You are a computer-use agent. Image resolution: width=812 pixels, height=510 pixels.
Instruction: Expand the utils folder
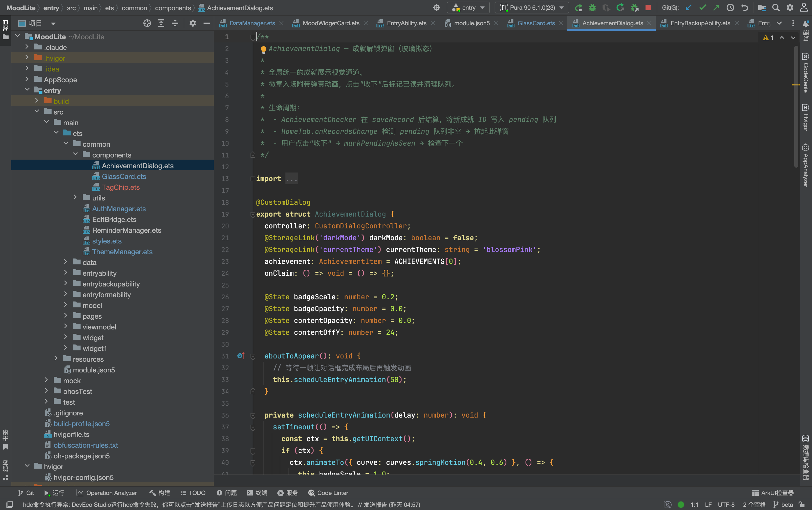75,197
